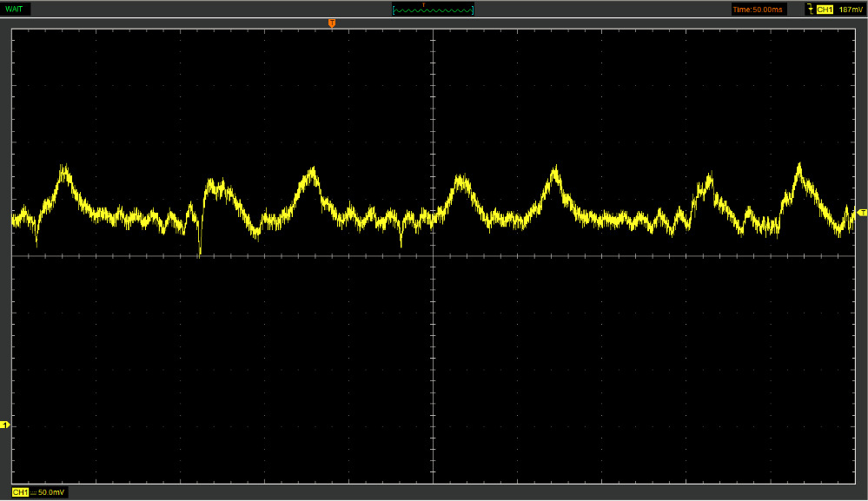Viewport: 868px width, 501px height.
Task: Click the green WAIT trigger status indicator
Action: pos(15,9)
